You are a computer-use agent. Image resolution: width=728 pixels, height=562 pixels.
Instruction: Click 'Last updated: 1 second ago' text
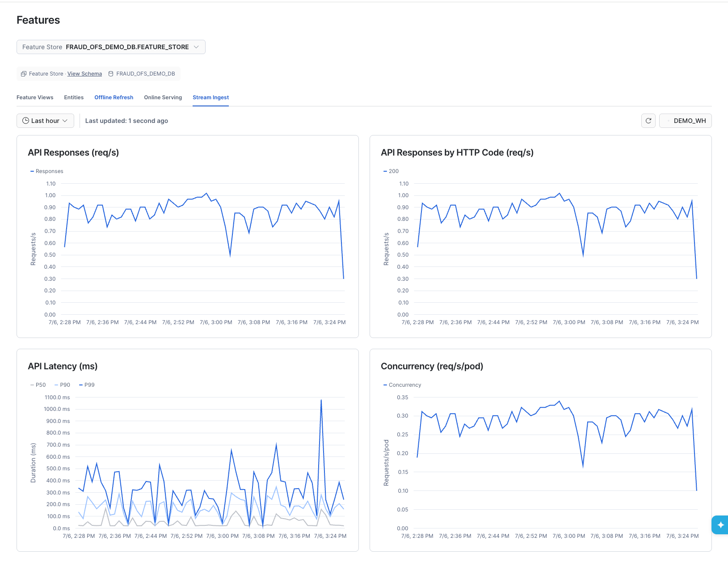click(x=126, y=121)
